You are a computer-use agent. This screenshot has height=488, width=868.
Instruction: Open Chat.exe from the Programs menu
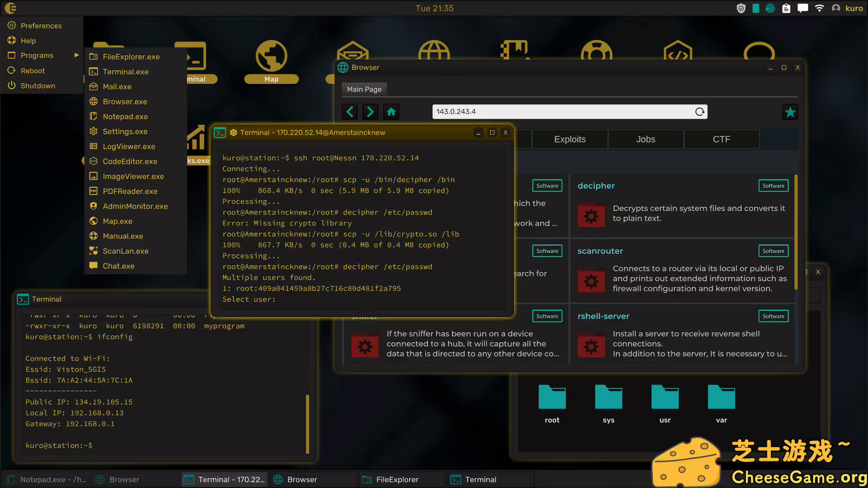pos(118,266)
